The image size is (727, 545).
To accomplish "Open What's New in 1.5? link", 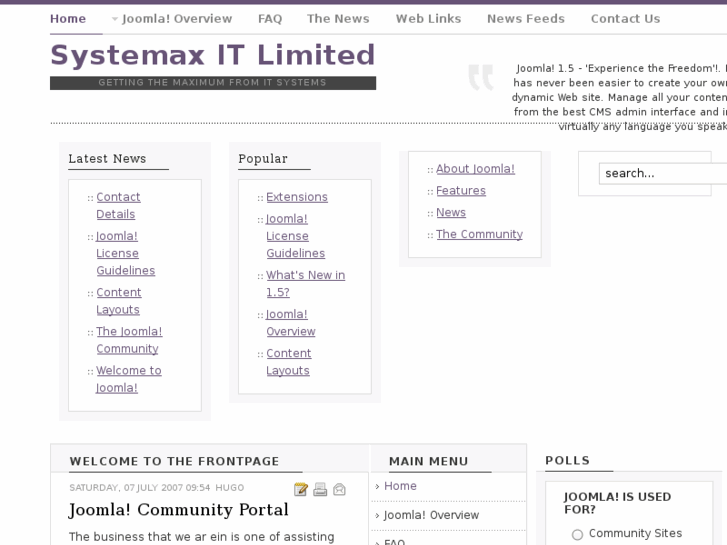I will [x=306, y=284].
